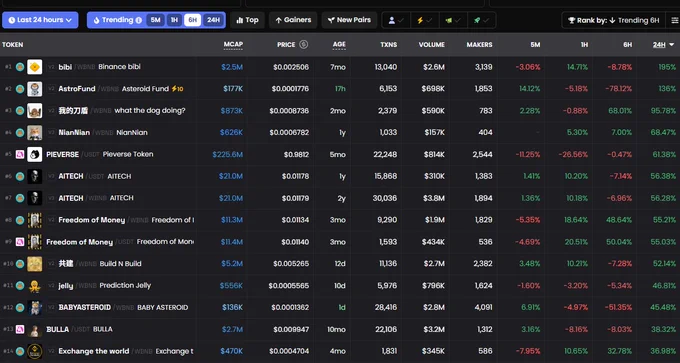Open the Last 24 hours timeframe dropdown
Screen dimensions: 680x363
(x=40, y=20)
